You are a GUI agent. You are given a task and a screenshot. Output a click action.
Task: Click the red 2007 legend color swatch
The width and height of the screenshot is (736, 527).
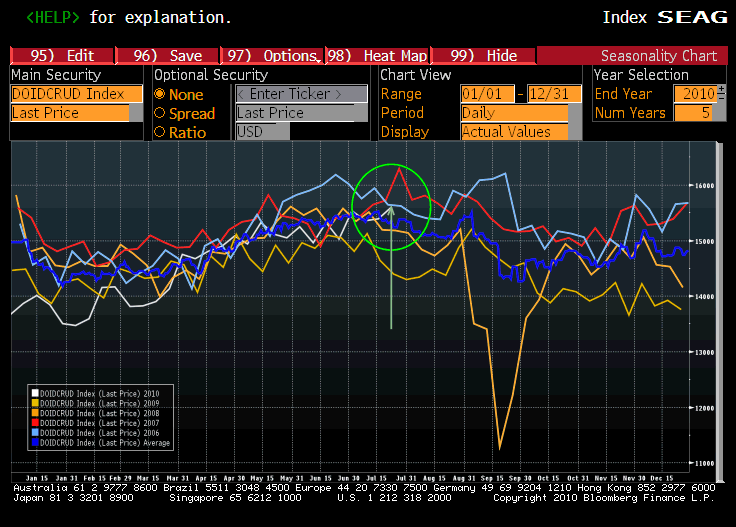click(35, 423)
